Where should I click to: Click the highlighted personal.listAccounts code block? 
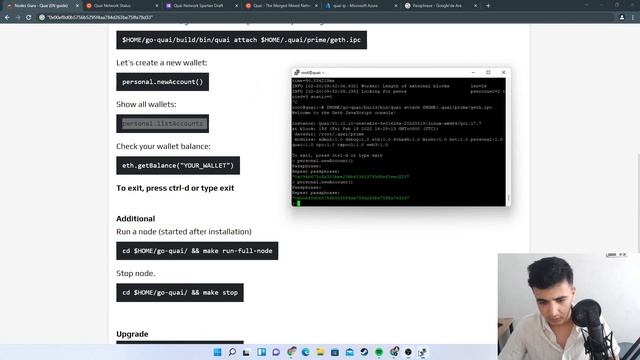pos(162,124)
